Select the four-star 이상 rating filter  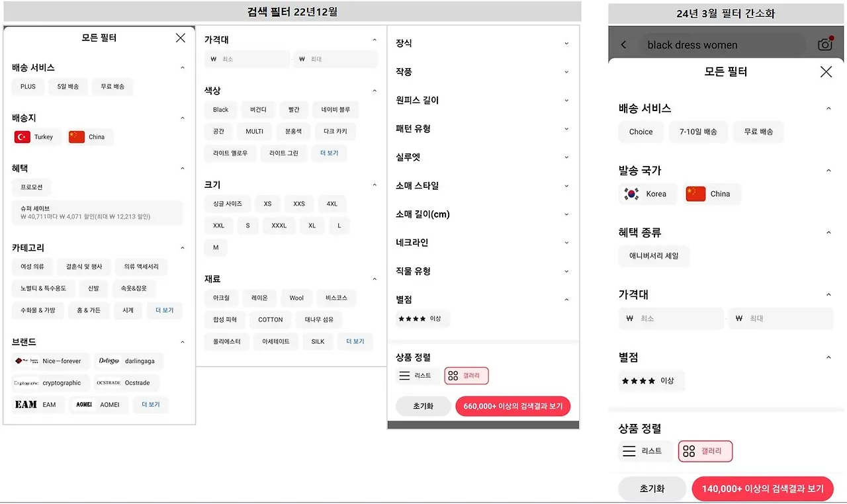pyautogui.click(x=422, y=318)
